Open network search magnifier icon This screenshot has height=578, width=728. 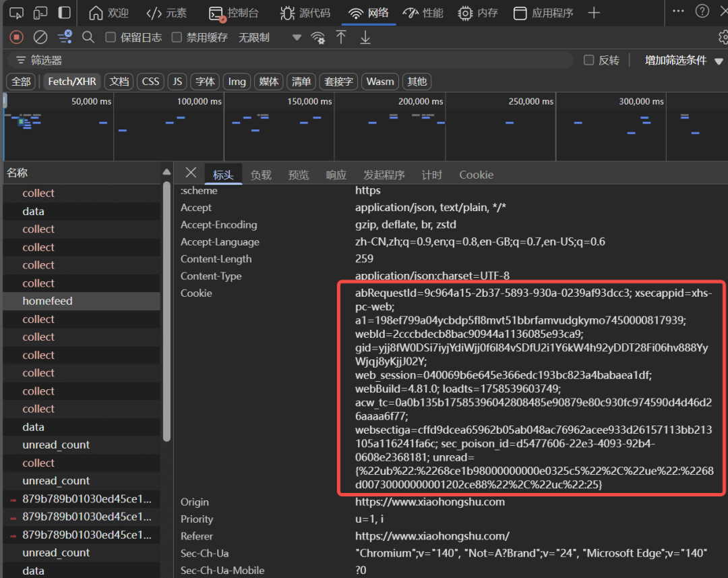(88, 38)
